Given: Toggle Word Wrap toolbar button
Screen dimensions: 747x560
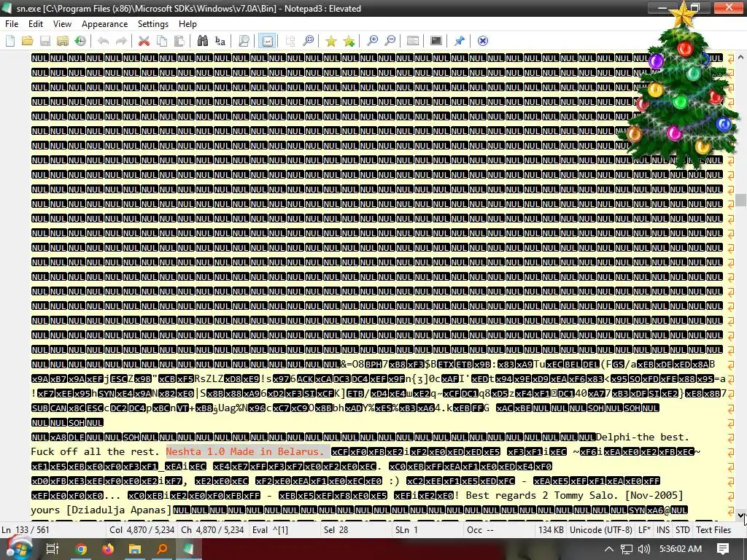Looking at the screenshot, I should click(x=267, y=41).
